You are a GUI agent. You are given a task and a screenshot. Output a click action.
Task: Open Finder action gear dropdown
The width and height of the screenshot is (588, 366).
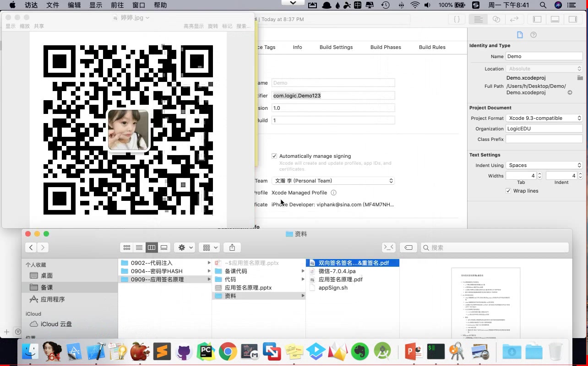(x=186, y=248)
